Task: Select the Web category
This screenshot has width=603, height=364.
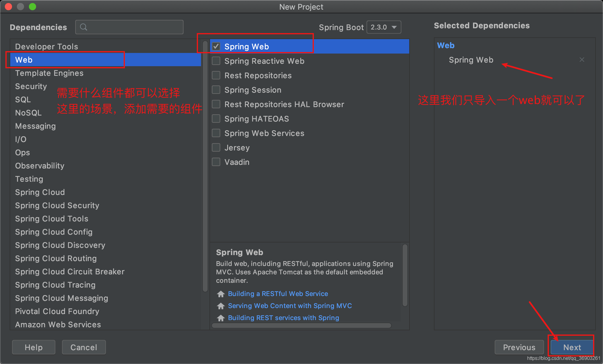Action: [x=106, y=60]
